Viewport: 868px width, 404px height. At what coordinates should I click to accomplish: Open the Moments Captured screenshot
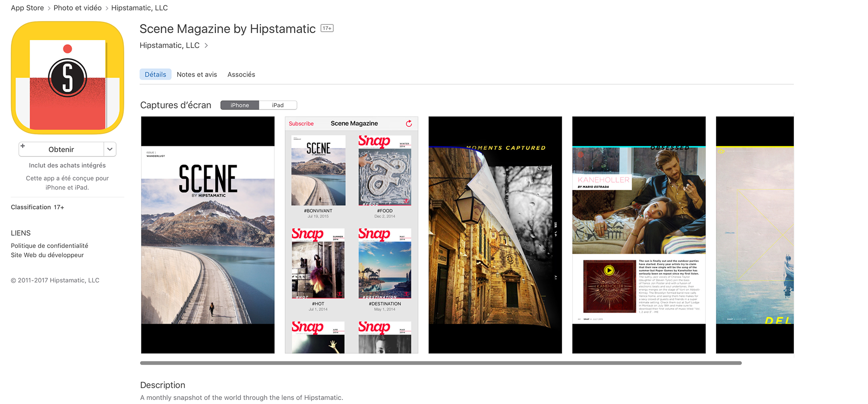tap(495, 235)
